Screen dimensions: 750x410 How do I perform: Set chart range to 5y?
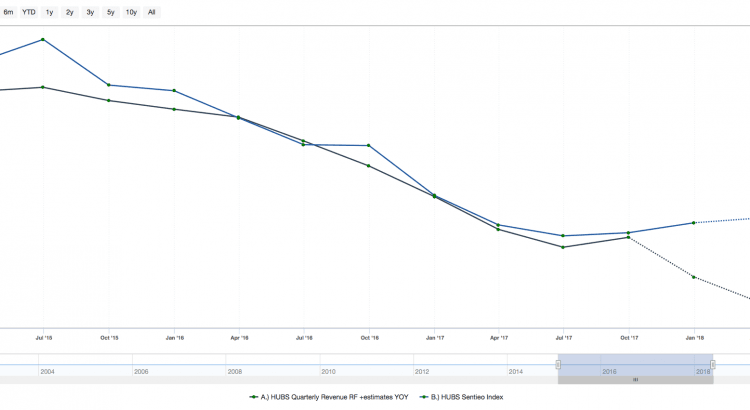[110, 12]
